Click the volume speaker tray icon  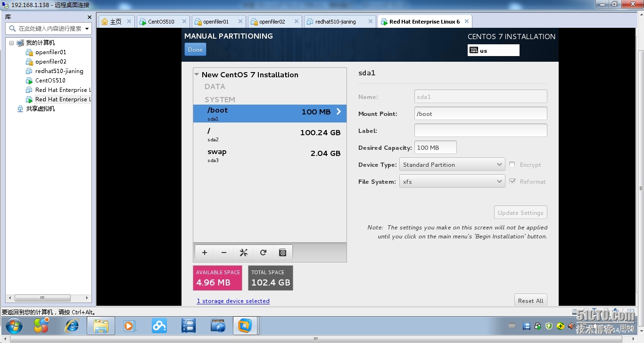571,326
